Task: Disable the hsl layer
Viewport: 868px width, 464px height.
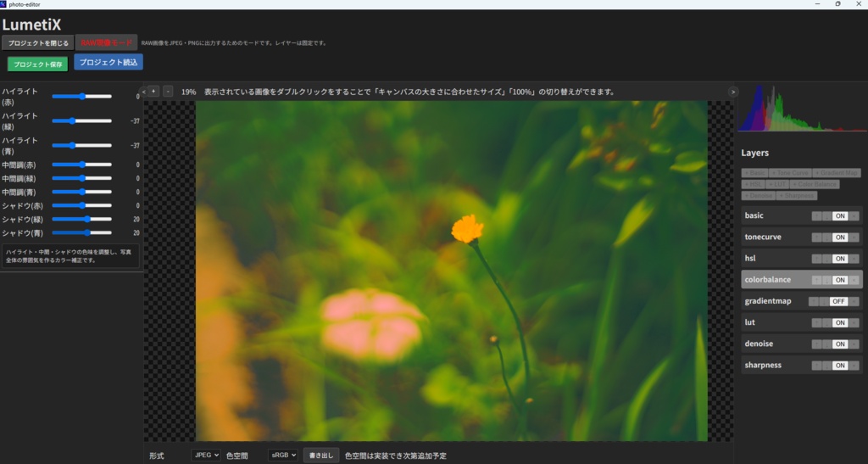Action: click(x=840, y=259)
